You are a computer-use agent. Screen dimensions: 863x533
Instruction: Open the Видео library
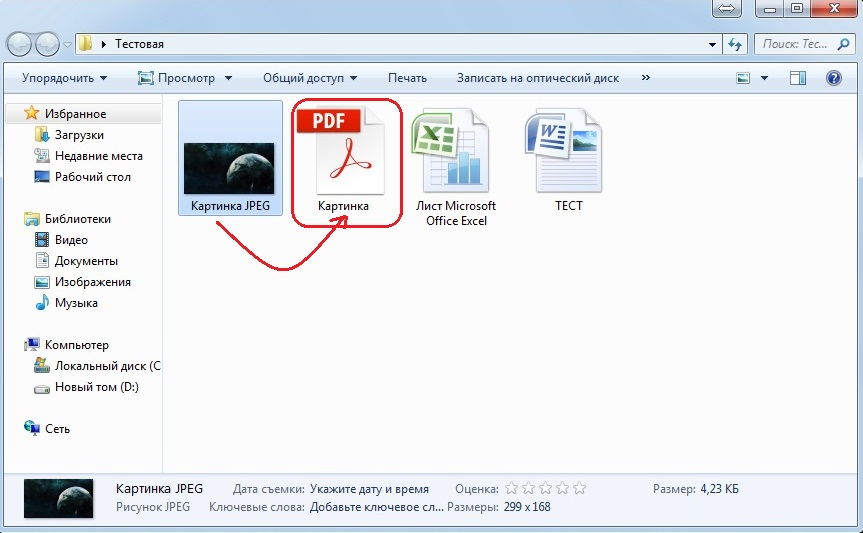(71, 240)
